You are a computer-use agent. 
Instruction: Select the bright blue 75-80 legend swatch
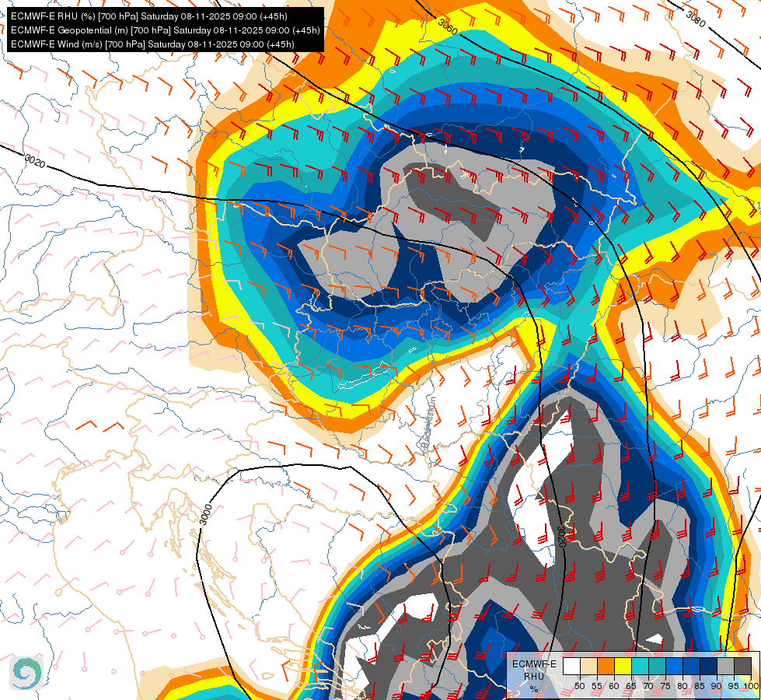[x=674, y=666]
